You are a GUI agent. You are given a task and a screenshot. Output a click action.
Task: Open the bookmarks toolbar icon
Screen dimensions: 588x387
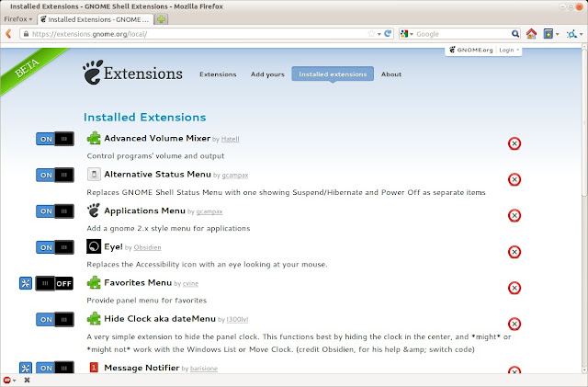[x=548, y=34]
